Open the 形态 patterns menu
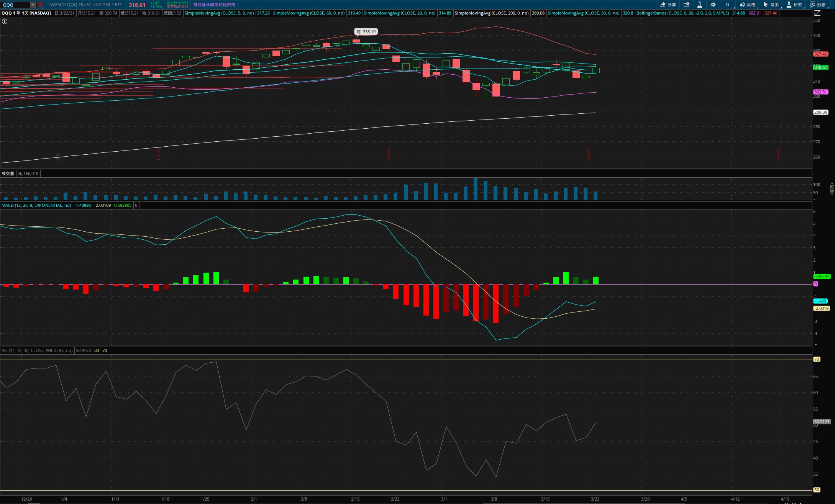This screenshot has height=504, width=835. (x=818, y=5)
